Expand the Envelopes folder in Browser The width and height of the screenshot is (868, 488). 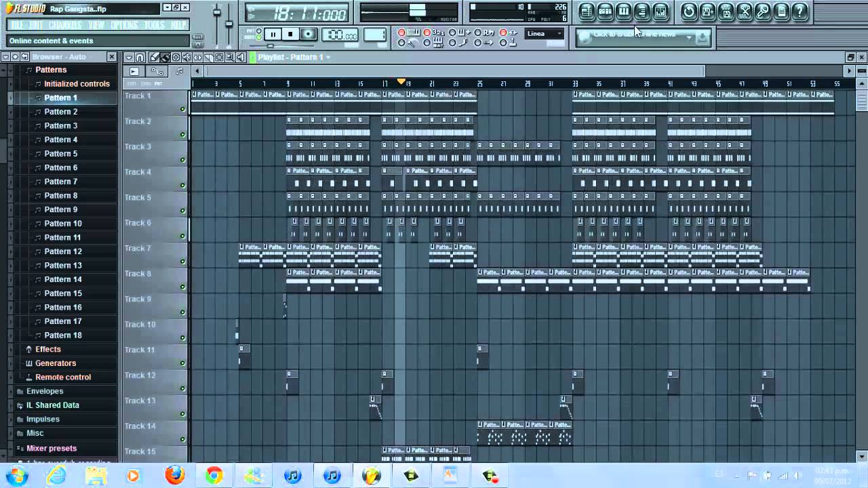click(x=45, y=391)
